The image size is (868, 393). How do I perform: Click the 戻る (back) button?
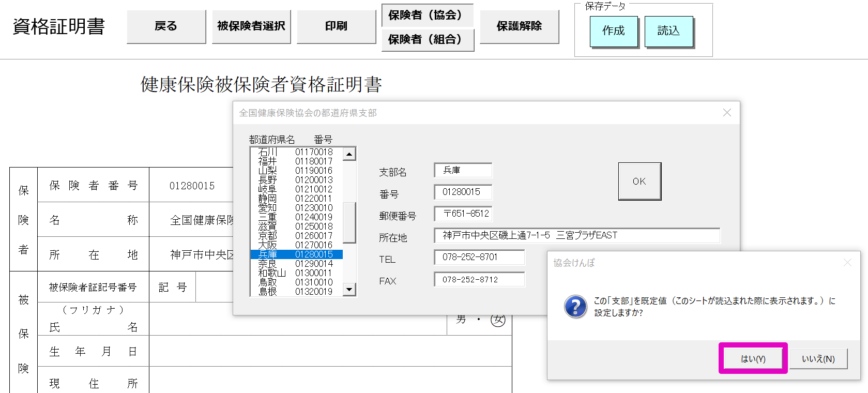[166, 26]
